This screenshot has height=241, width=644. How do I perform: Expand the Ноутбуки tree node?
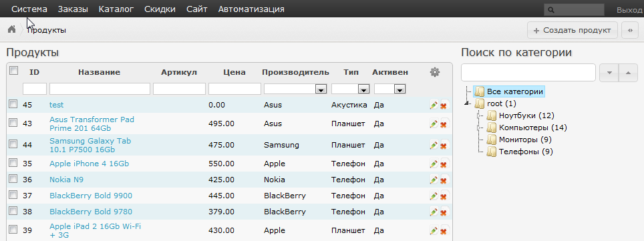click(x=478, y=115)
